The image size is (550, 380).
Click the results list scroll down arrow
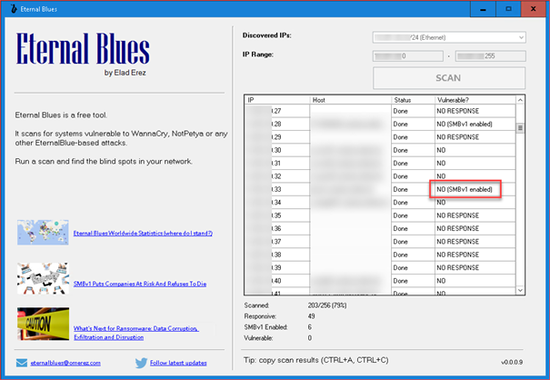pyautogui.click(x=520, y=290)
